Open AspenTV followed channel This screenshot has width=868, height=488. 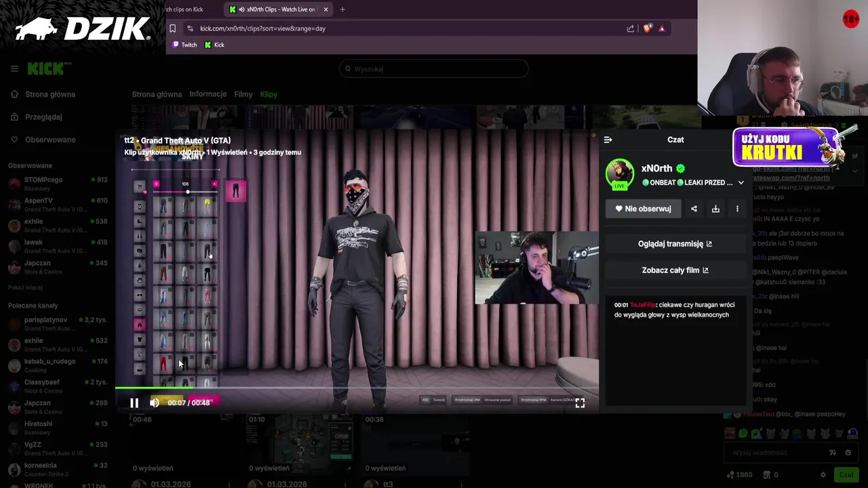tap(58, 204)
